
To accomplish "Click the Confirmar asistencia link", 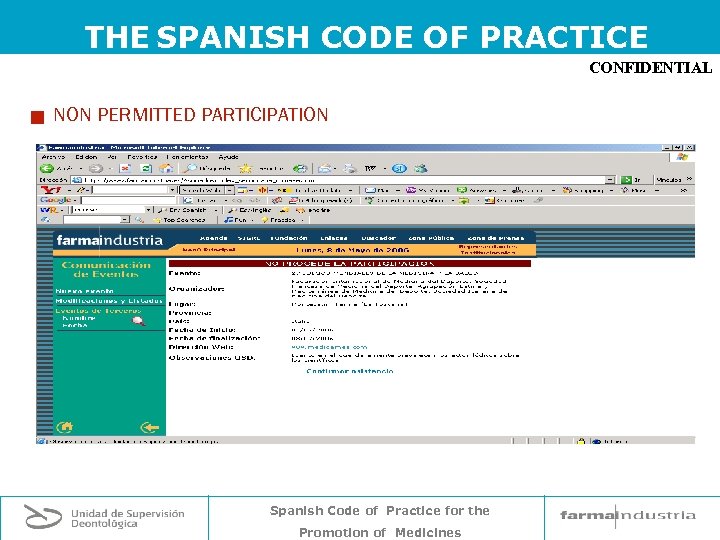I will point(350,371).
